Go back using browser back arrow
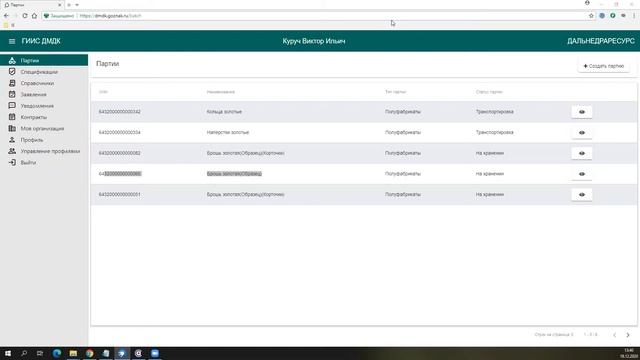640x360 pixels. point(6,16)
